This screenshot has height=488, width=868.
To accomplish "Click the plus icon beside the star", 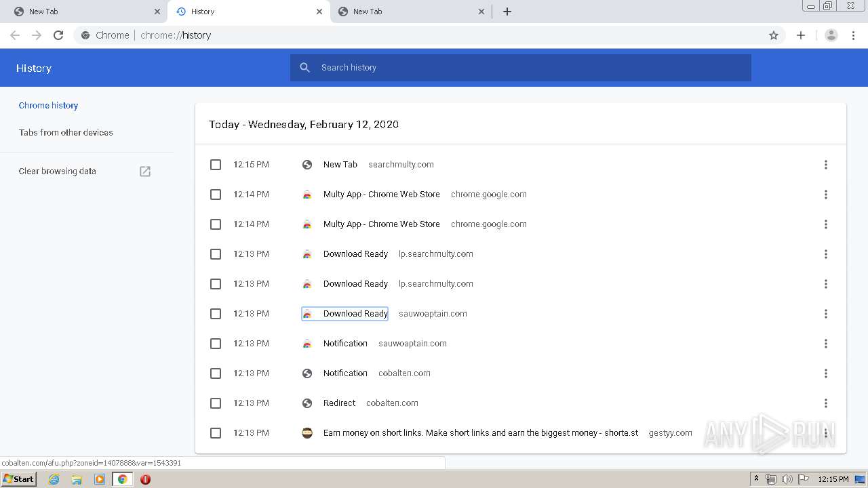I will pos(801,35).
